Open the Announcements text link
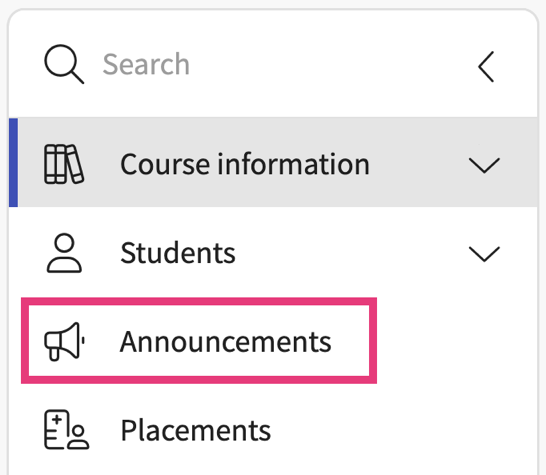Image resolution: width=546 pixels, height=475 pixels. point(225,342)
